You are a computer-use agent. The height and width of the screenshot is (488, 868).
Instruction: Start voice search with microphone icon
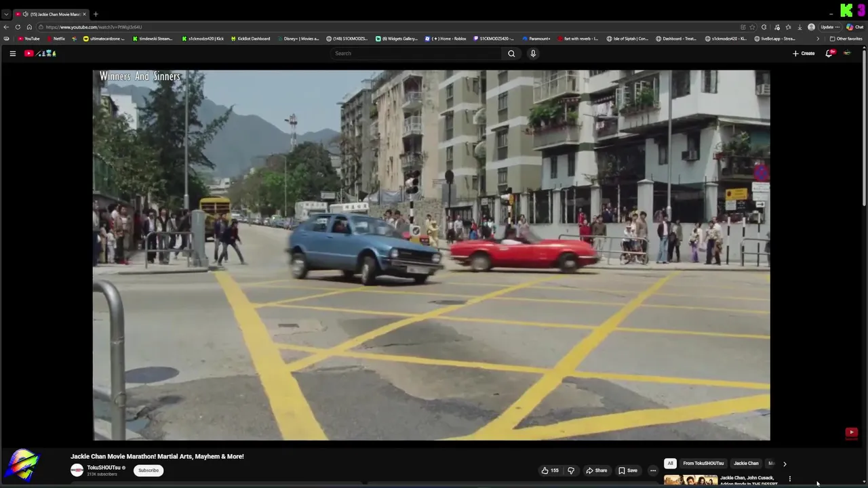(x=533, y=54)
